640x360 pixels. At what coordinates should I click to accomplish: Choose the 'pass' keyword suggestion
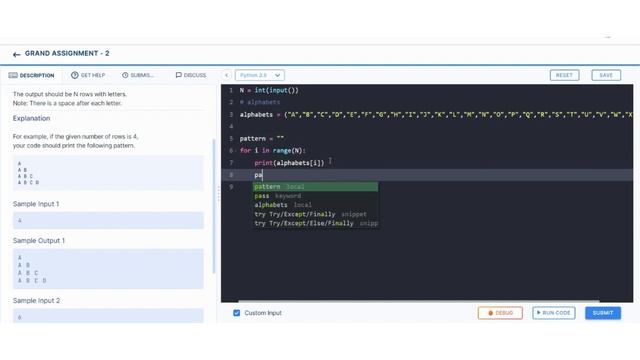(315, 196)
